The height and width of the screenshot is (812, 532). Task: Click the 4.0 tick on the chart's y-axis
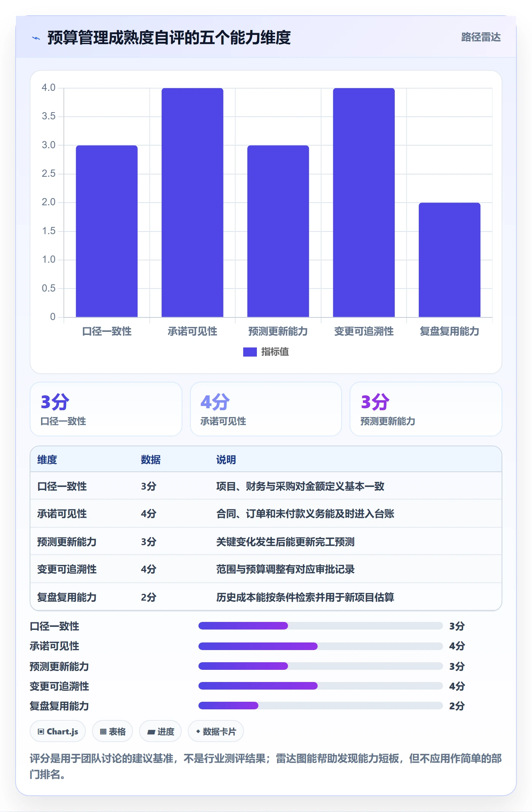pyautogui.click(x=49, y=87)
